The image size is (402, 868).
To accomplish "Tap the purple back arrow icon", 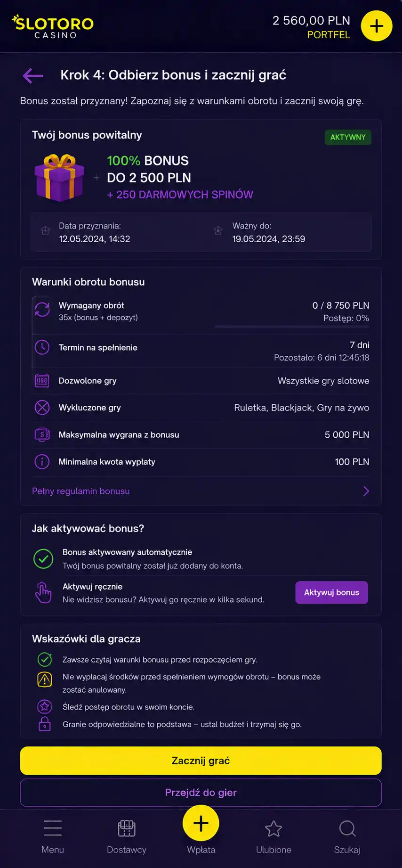I will (33, 75).
